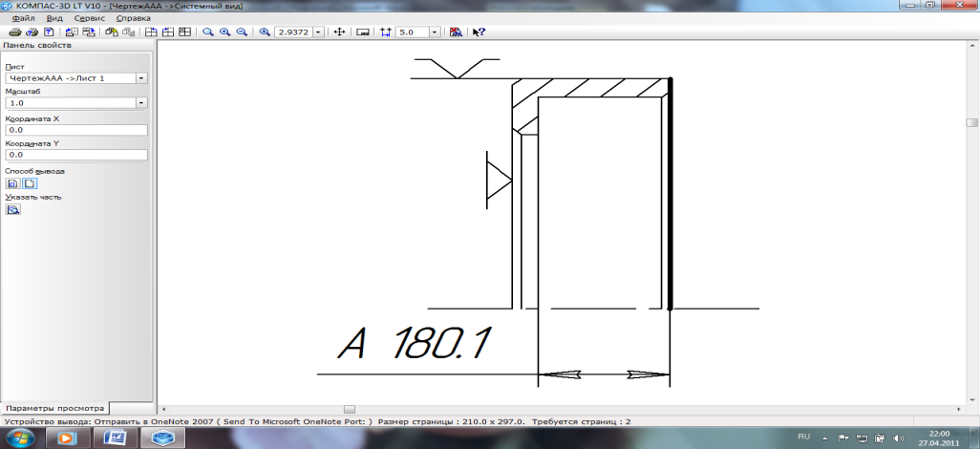Click the Координата X input field

75,130
